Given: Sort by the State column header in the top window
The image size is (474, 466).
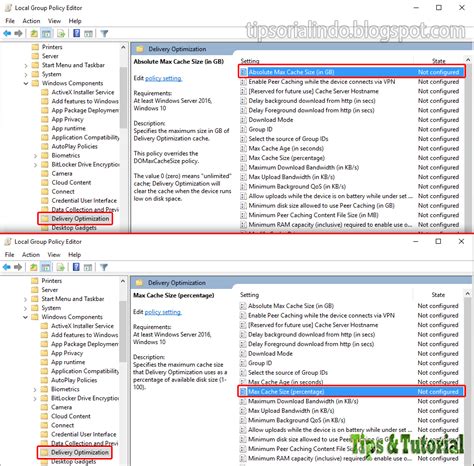Looking at the screenshot, I should point(439,61).
